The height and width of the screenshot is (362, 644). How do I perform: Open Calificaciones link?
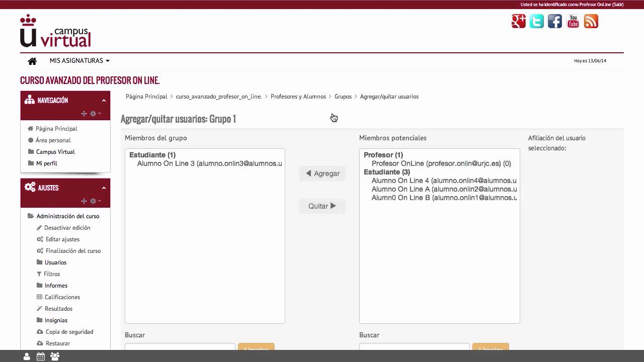(x=62, y=297)
